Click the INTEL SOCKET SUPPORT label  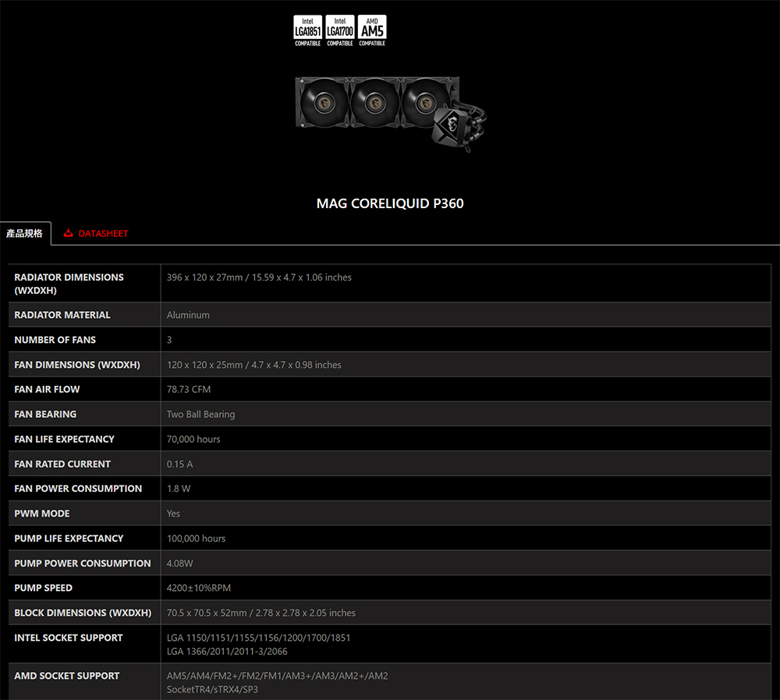(x=68, y=638)
